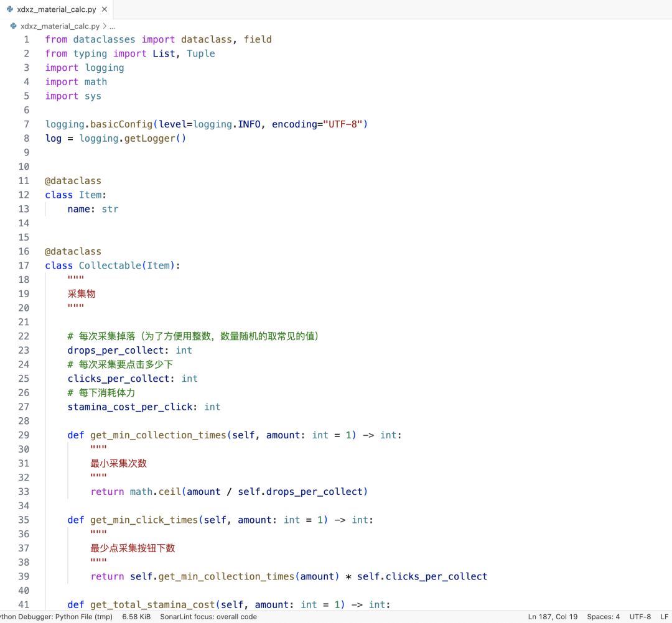Click 'getLogger()' on line 8

(x=155, y=138)
